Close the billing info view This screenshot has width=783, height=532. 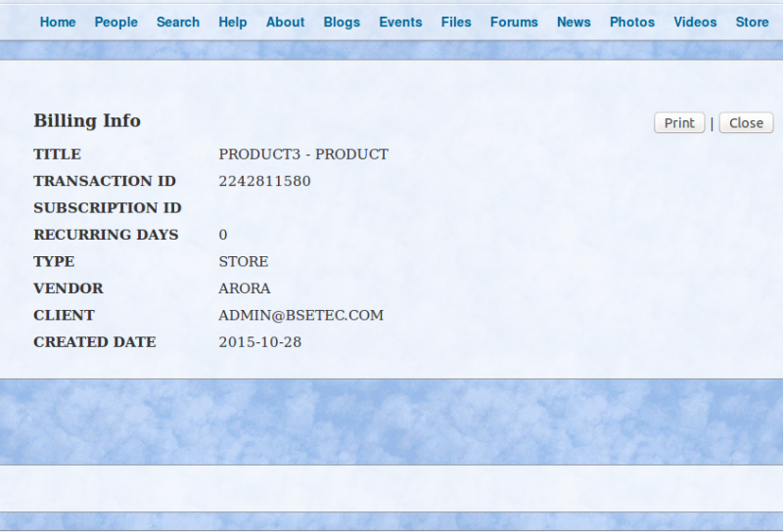746,123
